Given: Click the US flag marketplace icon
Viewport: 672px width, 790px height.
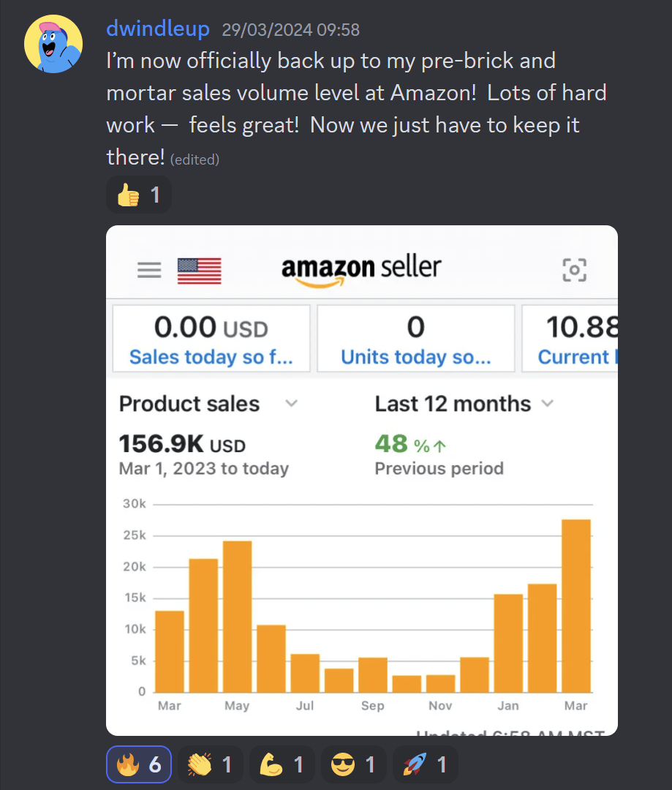Looking at the screenshot, I should (x=199, y=271).
